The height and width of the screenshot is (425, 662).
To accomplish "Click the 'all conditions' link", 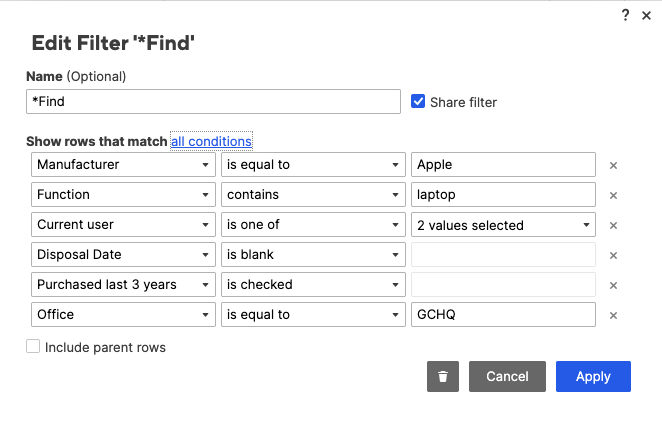I will (x=211, y=141).
